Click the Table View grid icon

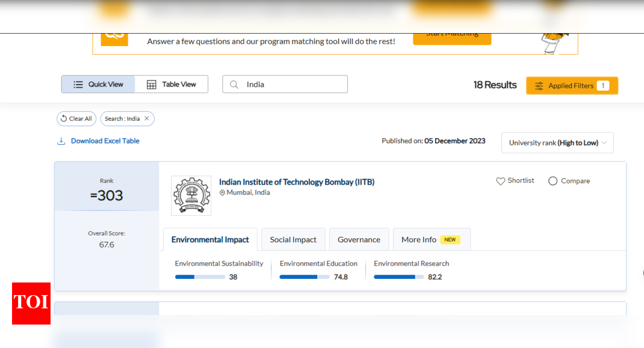click(152, 85)
